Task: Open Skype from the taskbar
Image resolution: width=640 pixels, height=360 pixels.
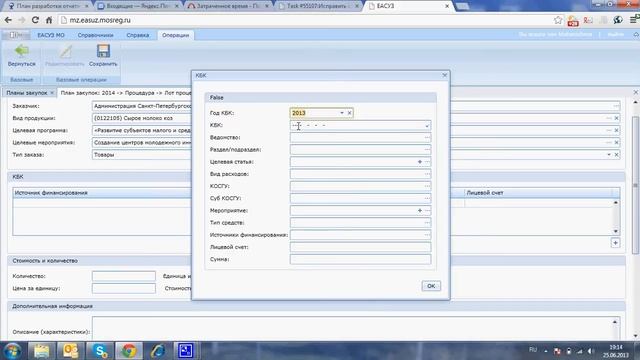Action: click(x=100, y=351)
